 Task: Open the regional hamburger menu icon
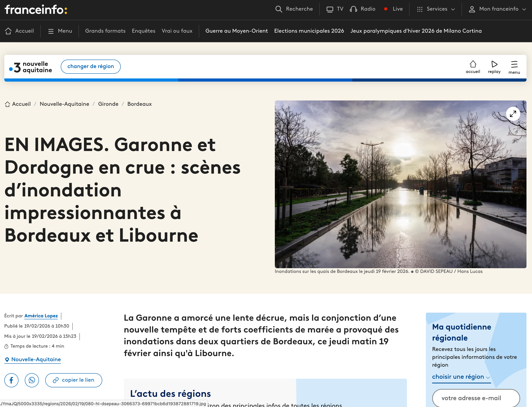514,64
